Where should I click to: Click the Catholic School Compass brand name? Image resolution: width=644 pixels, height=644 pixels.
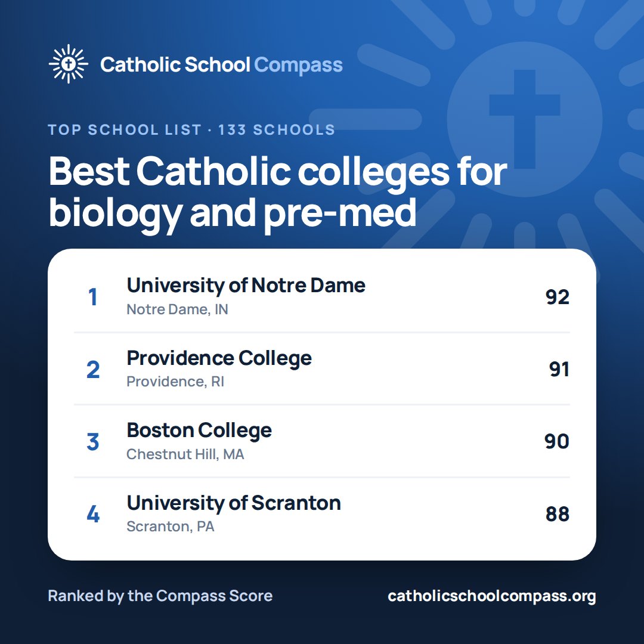pyautogui.click(x=221, y=64)
